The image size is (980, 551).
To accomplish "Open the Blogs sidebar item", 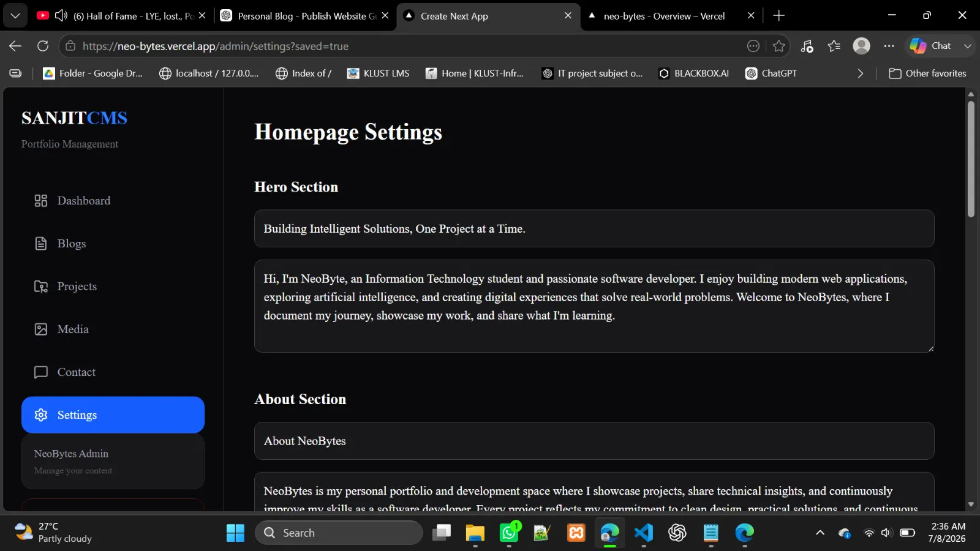I will 113,244.
